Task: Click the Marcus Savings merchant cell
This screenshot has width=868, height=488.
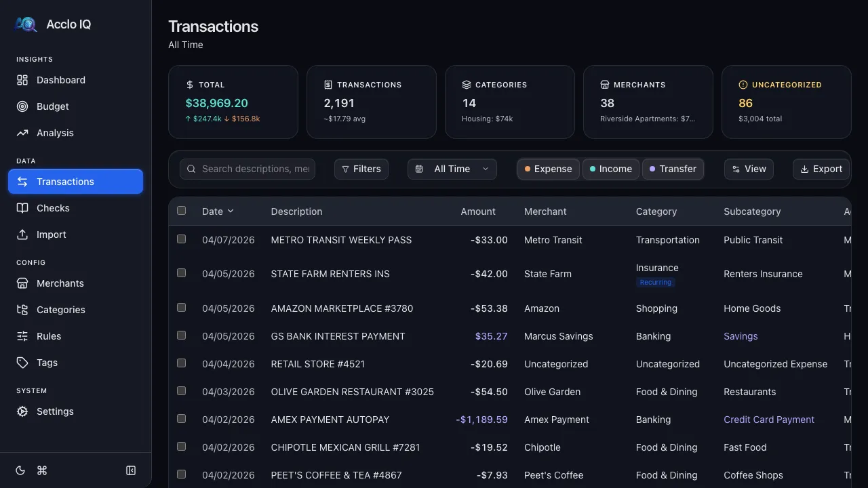Action: (559, 336)
